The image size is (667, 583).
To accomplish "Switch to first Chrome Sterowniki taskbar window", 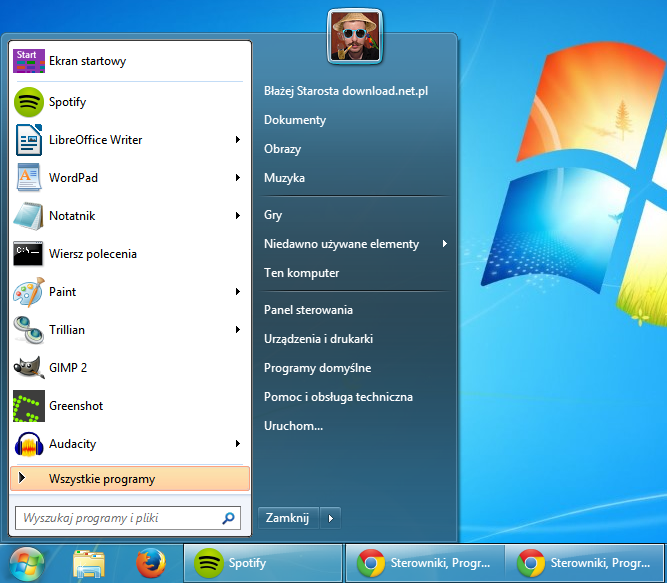I will click(x=425, y=563).
